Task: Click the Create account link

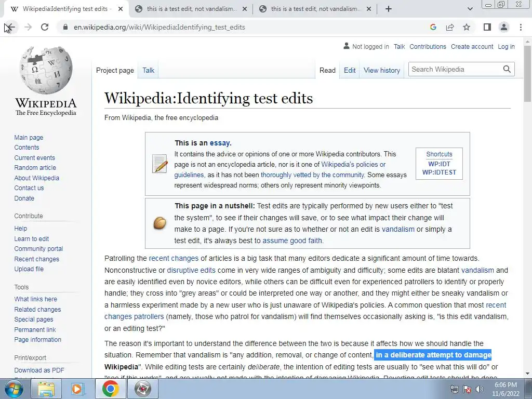Action: point(472,46)
